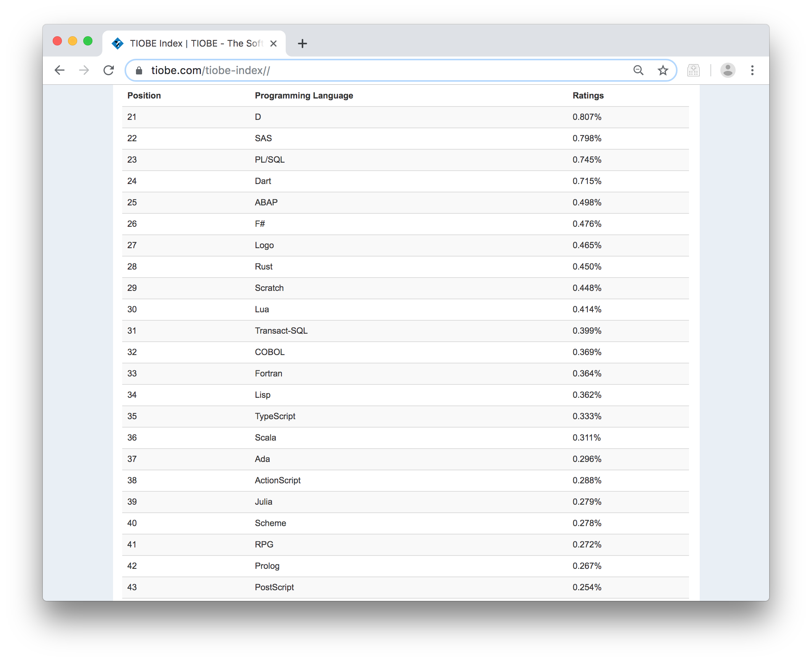Click the TypeScript language cell

click(275, 416)
